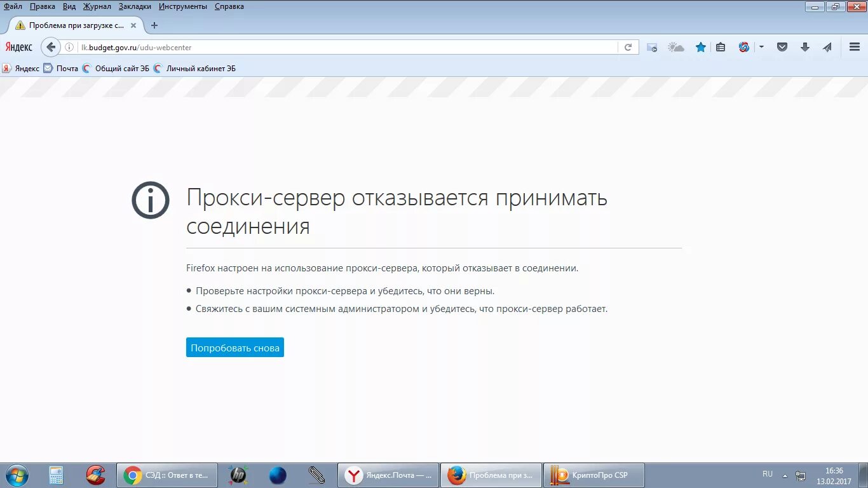868x488 pixels.
Task: Select the Проблема при загрузке tab
Action: coord(76,25)
